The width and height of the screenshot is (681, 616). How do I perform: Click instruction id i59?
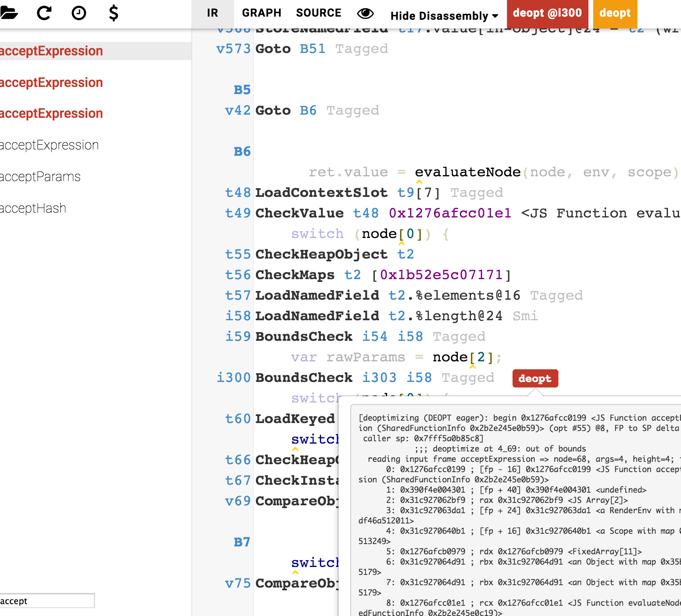tap(238, 336)
